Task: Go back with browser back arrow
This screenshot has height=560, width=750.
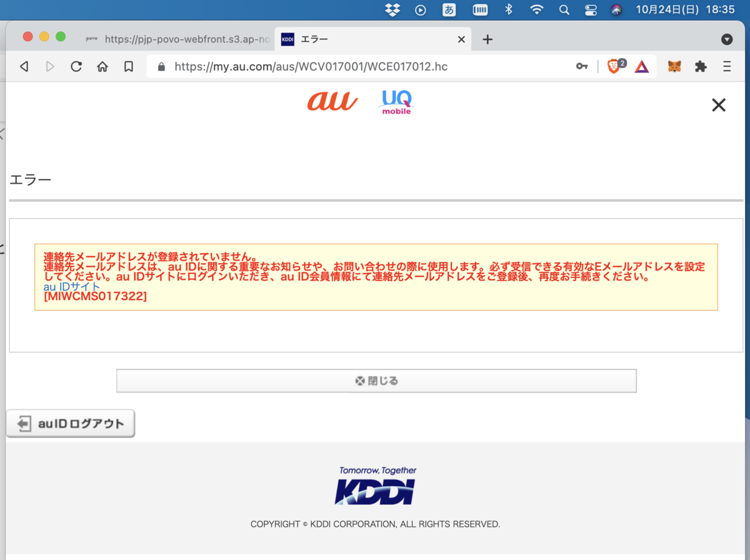Action: (x=24, y=66)
